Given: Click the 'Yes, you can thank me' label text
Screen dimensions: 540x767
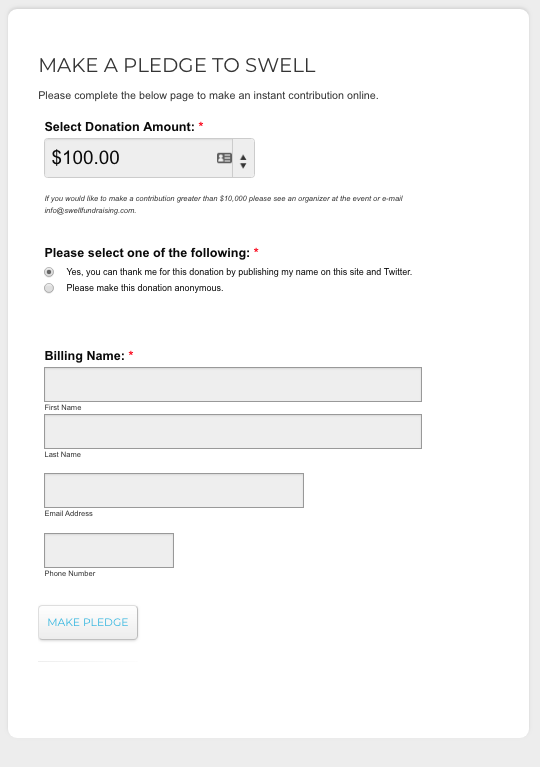Looking at the screenshot, I should click(x=239, y=271).
